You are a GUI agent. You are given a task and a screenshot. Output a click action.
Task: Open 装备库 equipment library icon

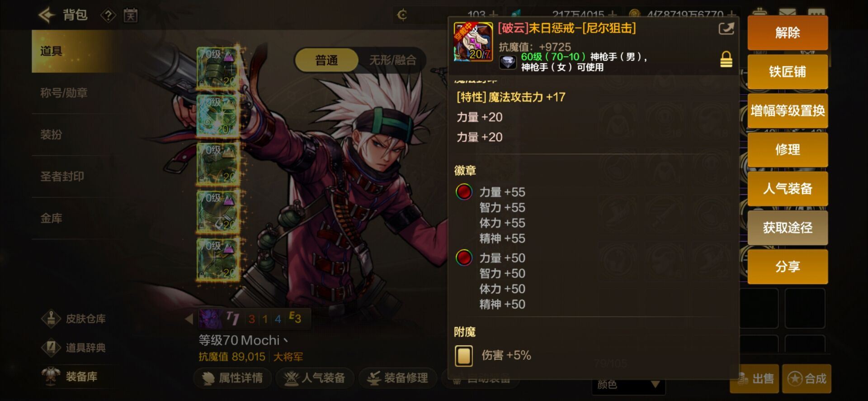tap(51, 377)
